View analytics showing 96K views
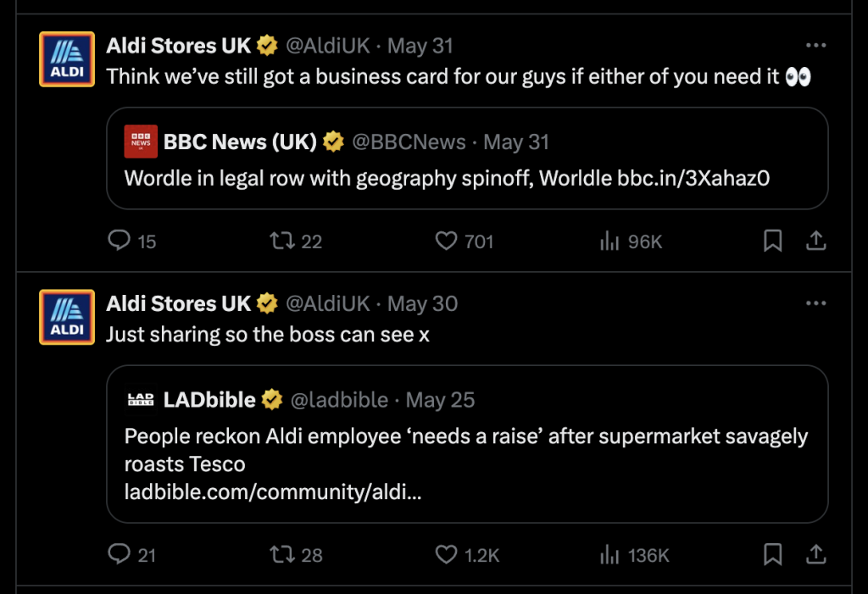 (x=609, y=241)
